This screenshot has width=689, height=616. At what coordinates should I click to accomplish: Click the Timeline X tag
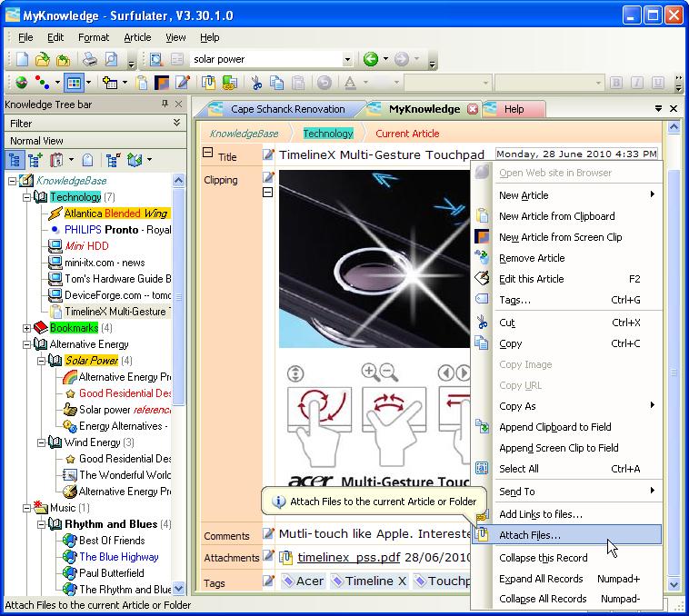(369, 581)
